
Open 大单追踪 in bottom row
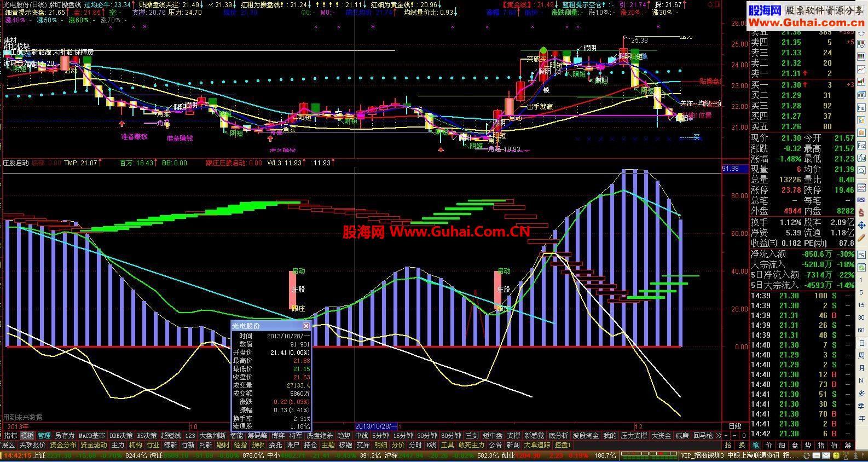537,445
